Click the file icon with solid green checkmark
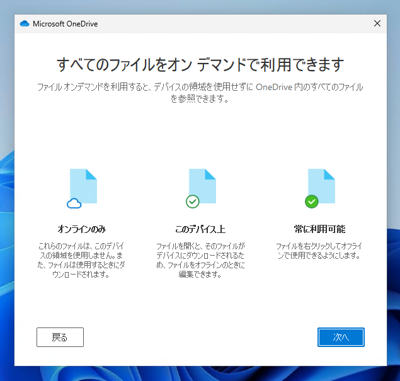 (320, 189)
